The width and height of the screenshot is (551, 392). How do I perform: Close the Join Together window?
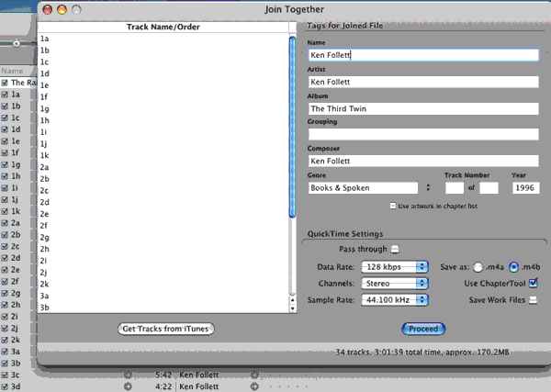coord(48,9)
